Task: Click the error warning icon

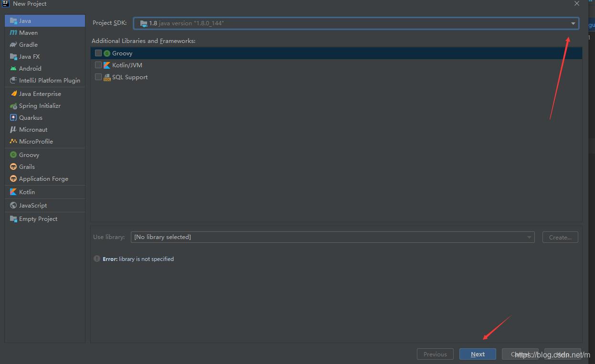Action: [x=97, y=259]
